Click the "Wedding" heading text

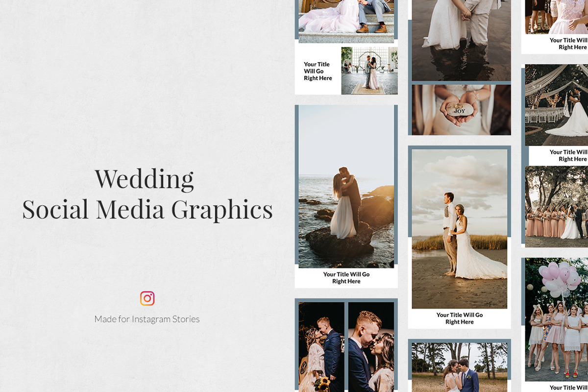(145, 179)
